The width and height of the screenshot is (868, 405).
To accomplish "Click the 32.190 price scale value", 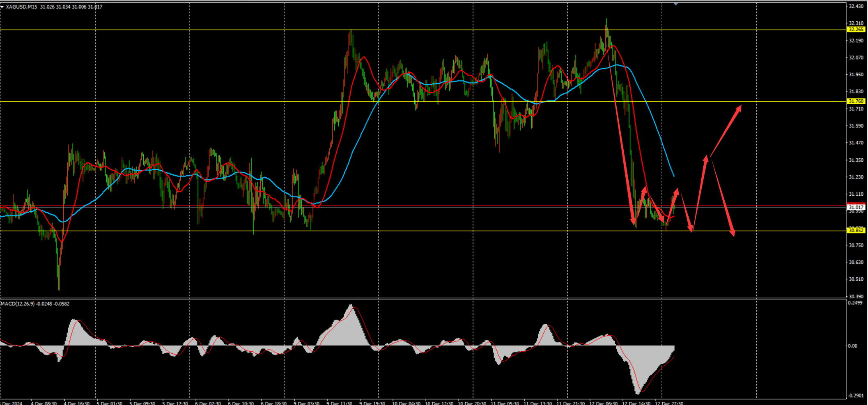I will click(x=856, y=41).
